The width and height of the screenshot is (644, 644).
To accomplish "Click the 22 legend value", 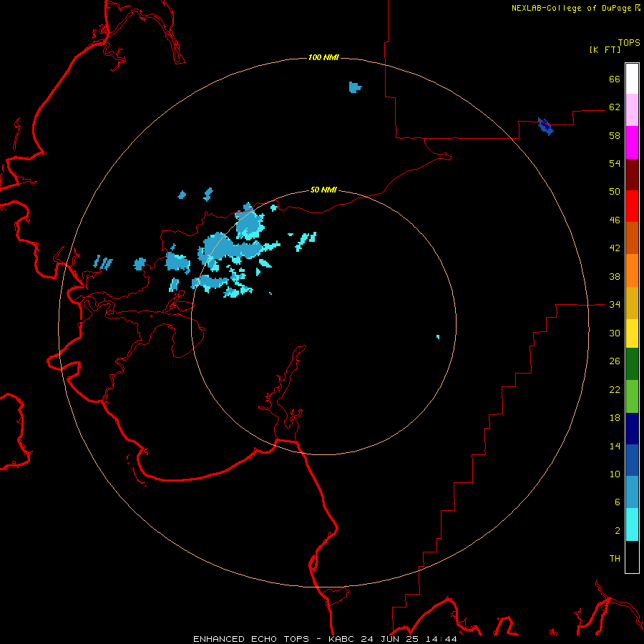I will click(615, 389).
